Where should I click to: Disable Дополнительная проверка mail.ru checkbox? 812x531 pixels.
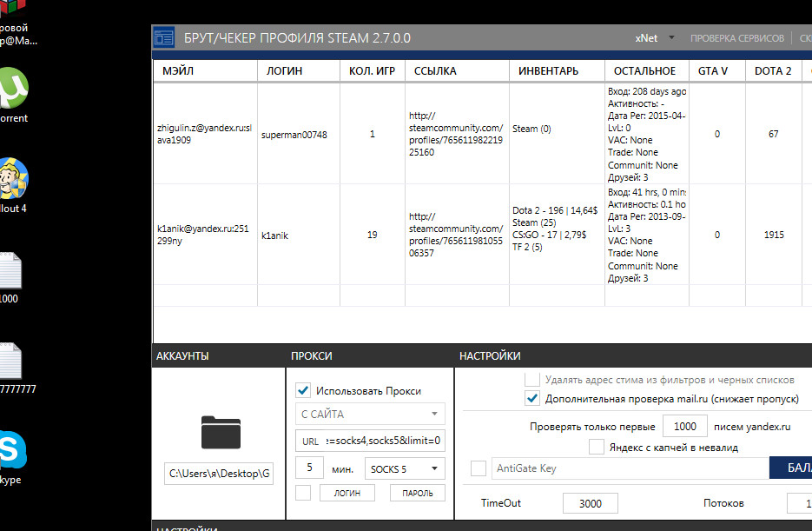[x=531, y=398]
